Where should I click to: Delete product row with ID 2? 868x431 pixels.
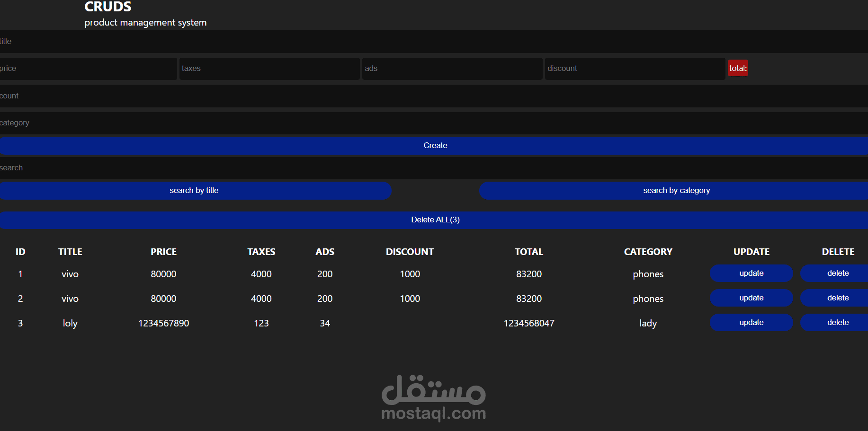tap(834, 298)
